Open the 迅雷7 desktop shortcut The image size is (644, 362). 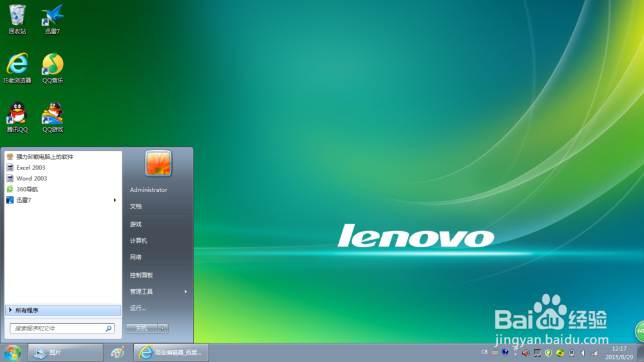pyautogui.click(x=53, y=19)
